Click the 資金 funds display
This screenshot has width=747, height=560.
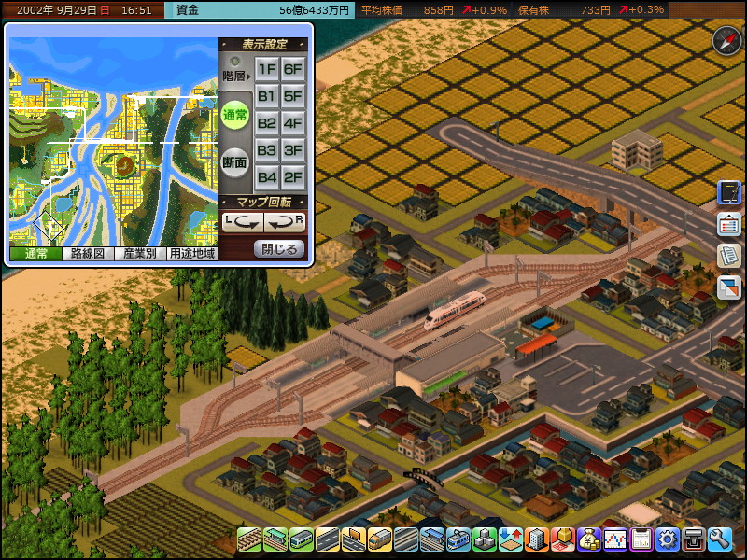[x=260, y=10]
